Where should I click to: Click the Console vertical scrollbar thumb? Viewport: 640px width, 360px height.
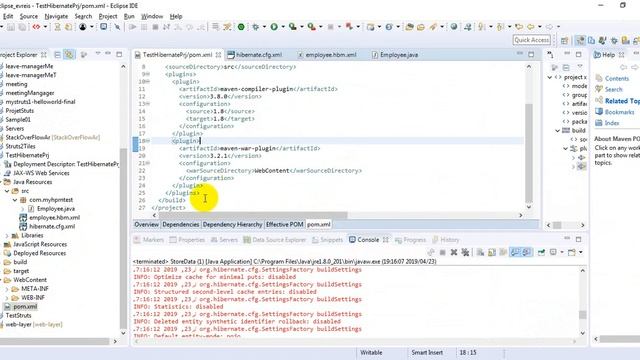coord(582,315)
